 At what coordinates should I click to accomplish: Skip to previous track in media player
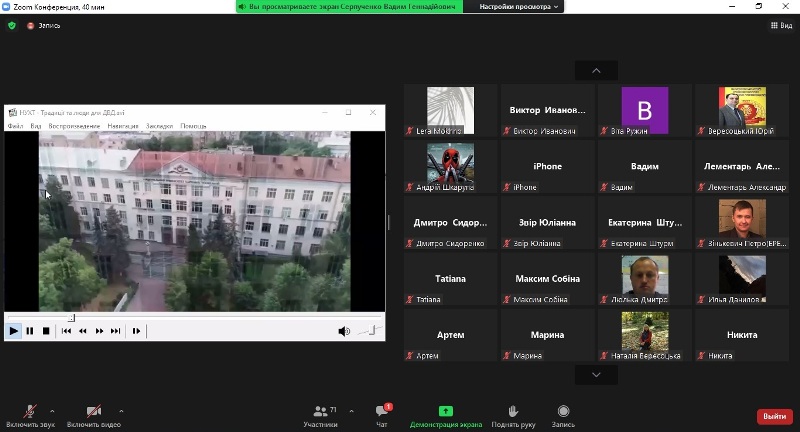(66, 331)
